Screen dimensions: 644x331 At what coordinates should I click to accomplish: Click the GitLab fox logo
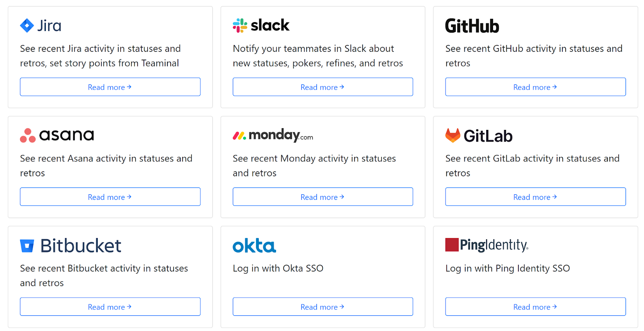coord(453,136)
